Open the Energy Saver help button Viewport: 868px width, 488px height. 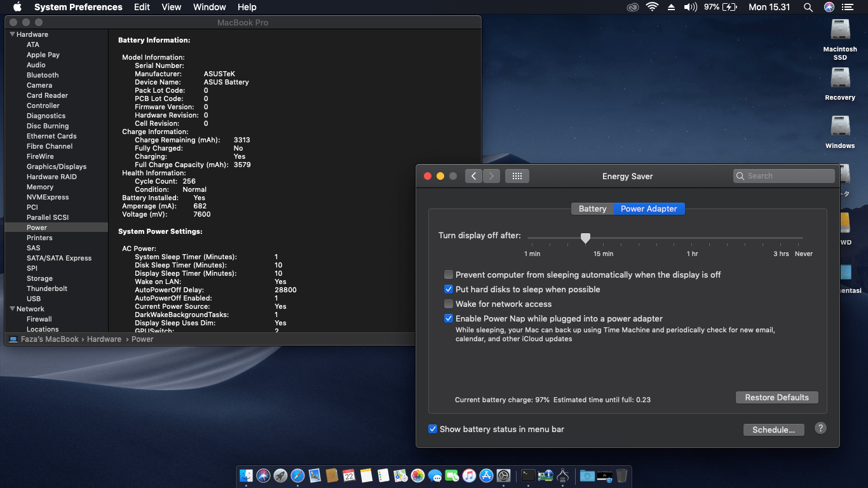pyautogui.click(x=820, y=428)
